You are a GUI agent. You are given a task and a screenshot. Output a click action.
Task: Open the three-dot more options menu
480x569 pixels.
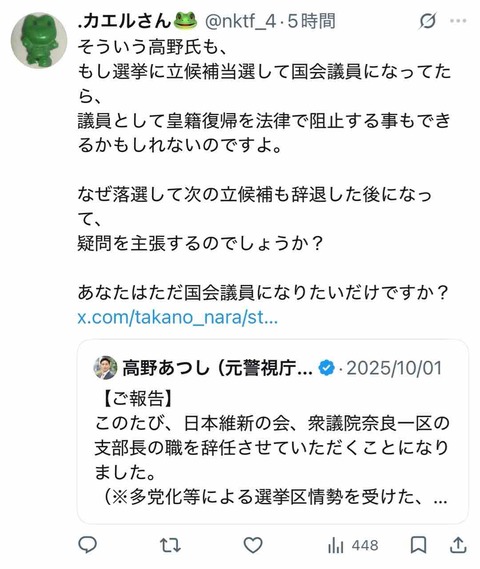[458, 21]
